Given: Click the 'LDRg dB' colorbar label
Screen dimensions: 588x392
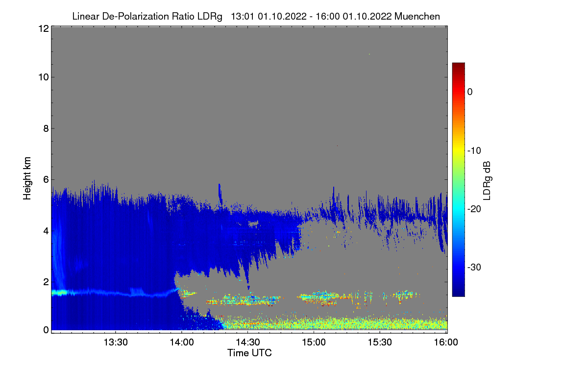Looking at the screenshot, I should (x=487, y=180).
